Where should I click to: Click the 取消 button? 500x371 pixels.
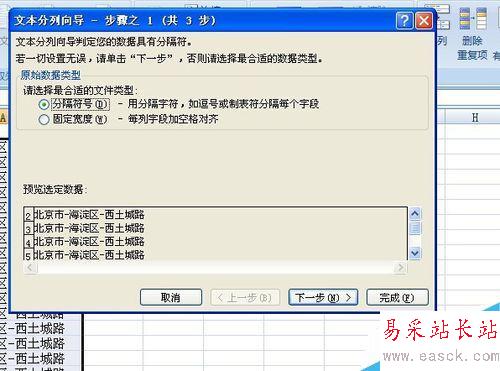(x=171, y=297)
